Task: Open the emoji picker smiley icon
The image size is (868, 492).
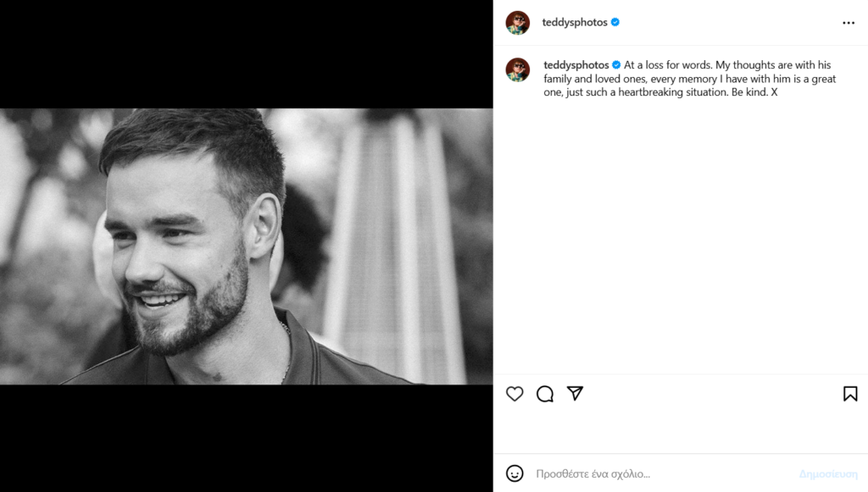Action: coord(515,473)
